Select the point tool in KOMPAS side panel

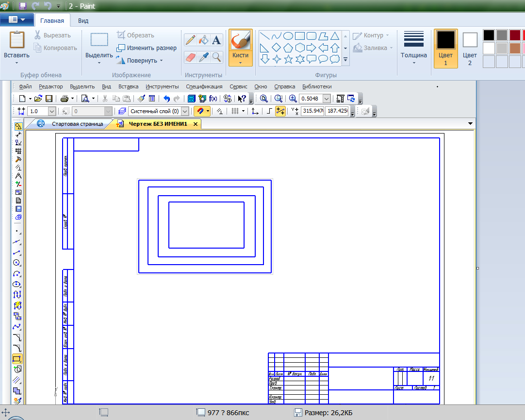16,231
